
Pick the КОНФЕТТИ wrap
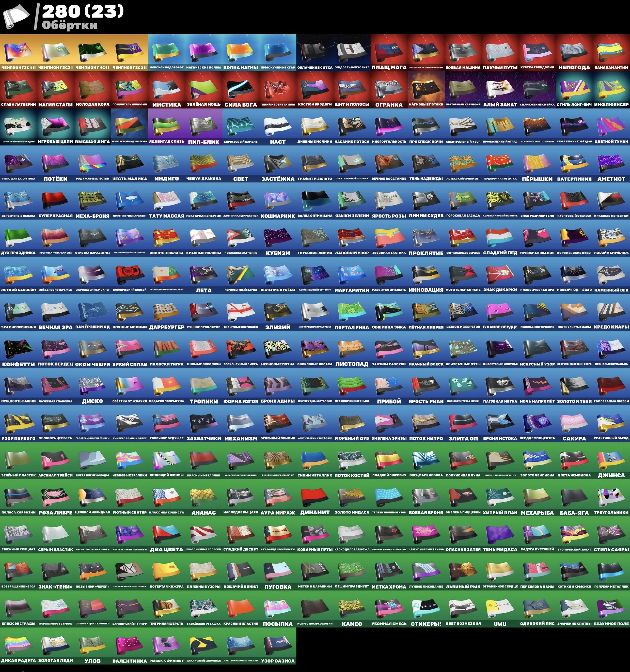[19, 349]
